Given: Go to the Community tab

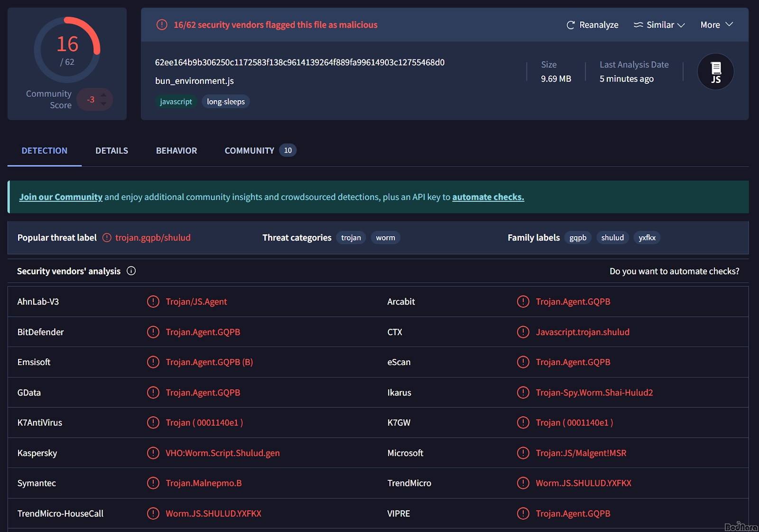Looking at the screenshot, I should click(250, 151).
